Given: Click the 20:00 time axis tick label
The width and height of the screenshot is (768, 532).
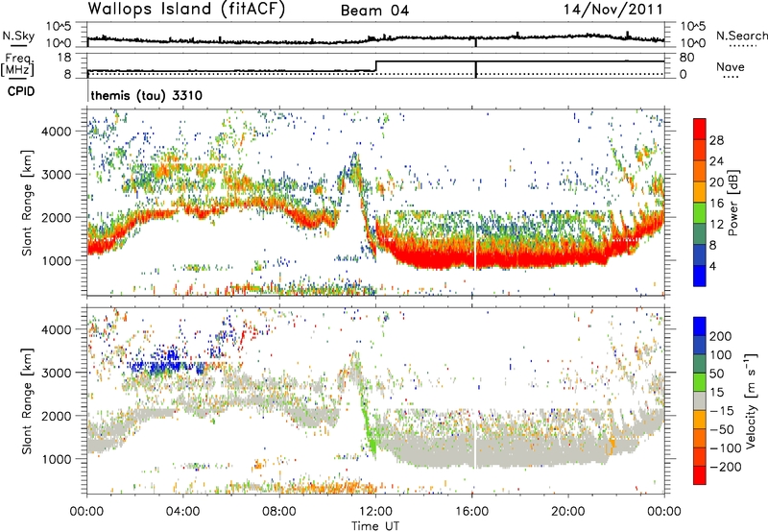Looking at the screenshot, I should point(567,512).
